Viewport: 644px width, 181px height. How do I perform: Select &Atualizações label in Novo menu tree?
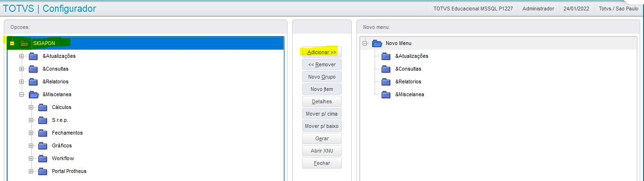coord(412,56)
